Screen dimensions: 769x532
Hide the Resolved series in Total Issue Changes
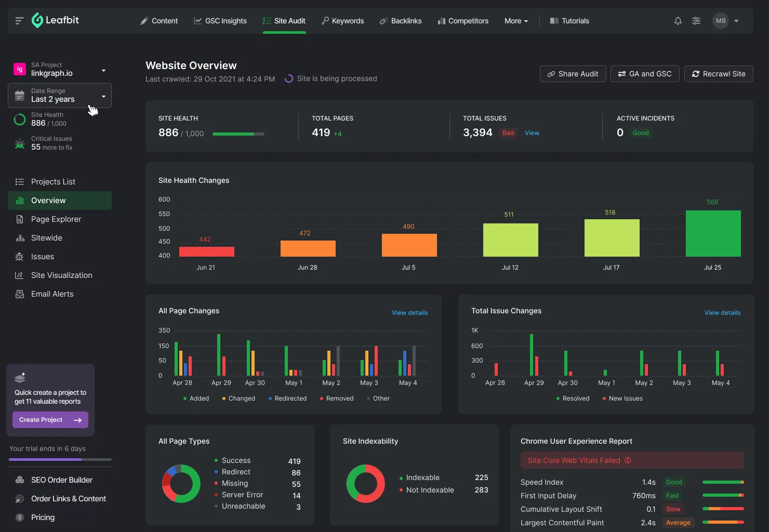tap(573, 398)
